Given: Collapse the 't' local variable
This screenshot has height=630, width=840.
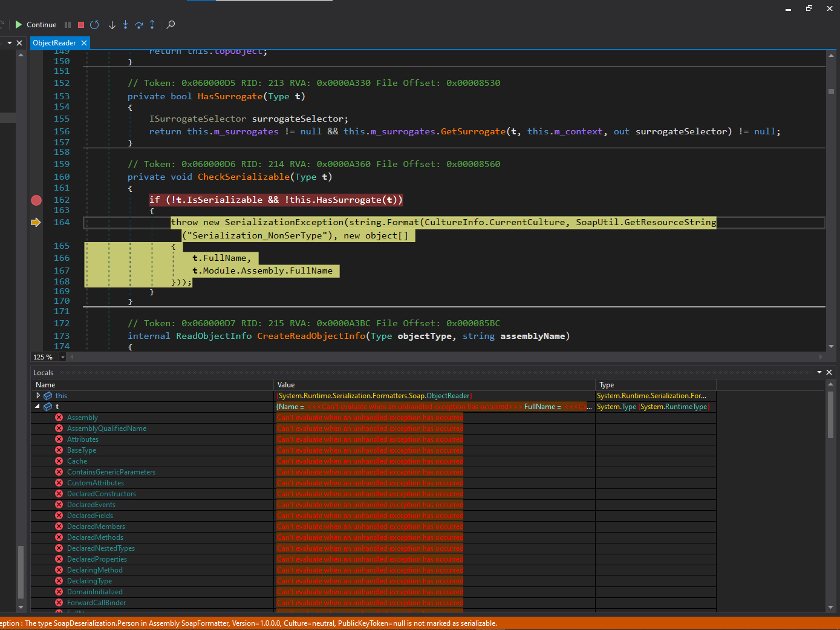Looking at the screenshot, I should [37, 406].
